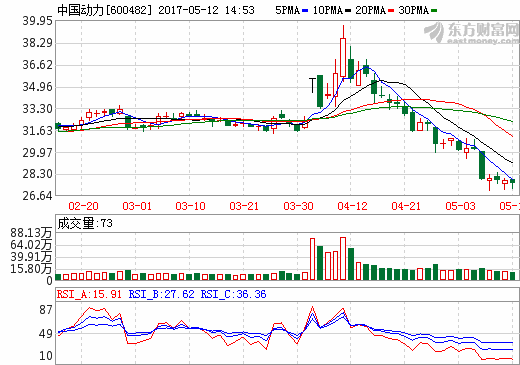This screenshot has height=365, width=520.
Task: Click the 04-12 date label
Action: pyautogui.click(x=352, y=206)
